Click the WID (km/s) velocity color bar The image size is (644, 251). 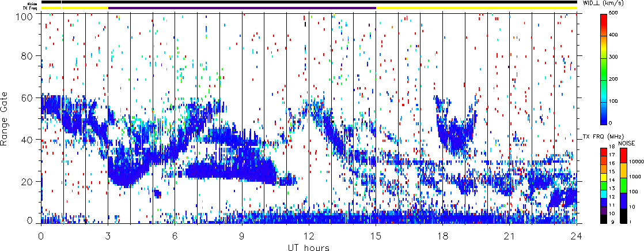[604, 69]
